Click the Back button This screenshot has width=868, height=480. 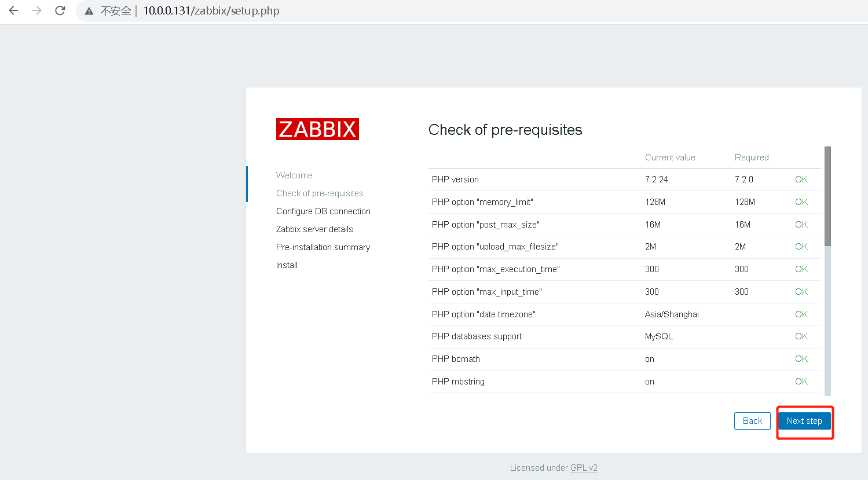752,421
